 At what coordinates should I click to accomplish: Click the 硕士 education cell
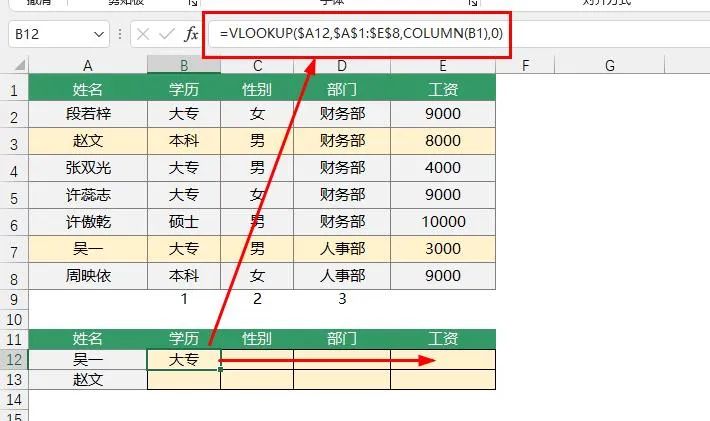click(184, 222)
